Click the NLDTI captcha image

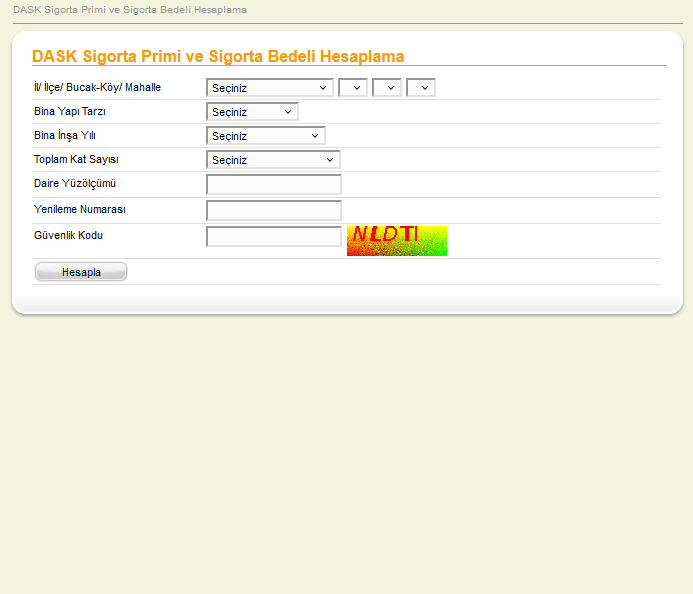click(x=396, y=240)
